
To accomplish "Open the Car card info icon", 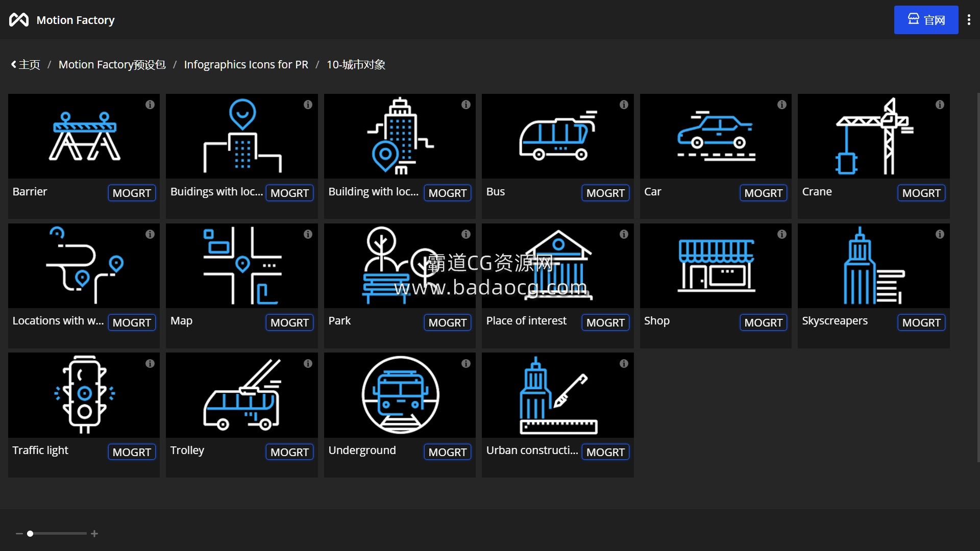I will pos(781,105).
